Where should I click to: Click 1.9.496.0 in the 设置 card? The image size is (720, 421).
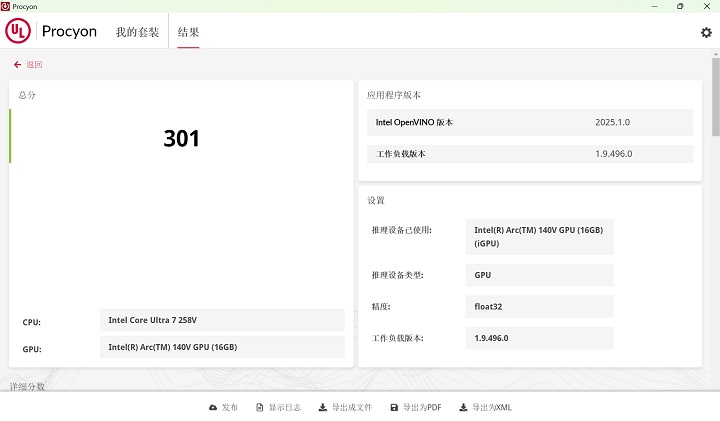pos(540,338)
